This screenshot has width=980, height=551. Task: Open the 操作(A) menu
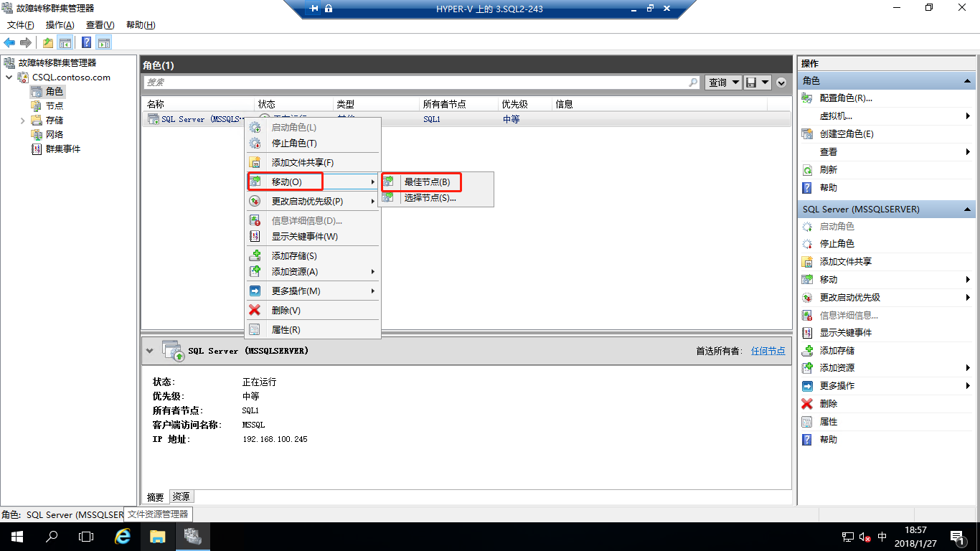pyautogui.click(x=60, y=25)
